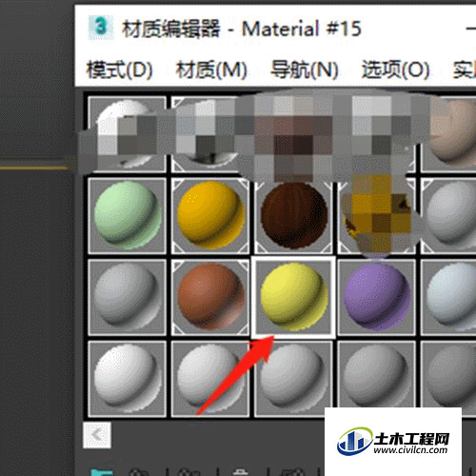Open the 导航(N) menu
This screenshot has height=476, width=476.
305,69
